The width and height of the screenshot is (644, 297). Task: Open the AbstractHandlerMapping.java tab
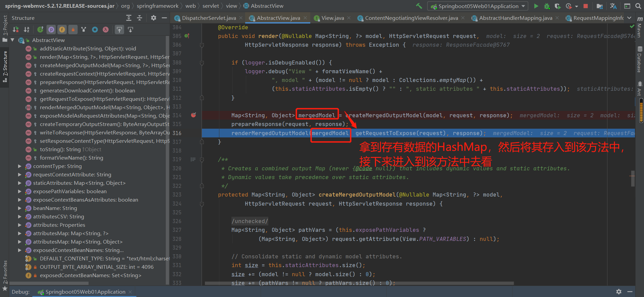516,18
